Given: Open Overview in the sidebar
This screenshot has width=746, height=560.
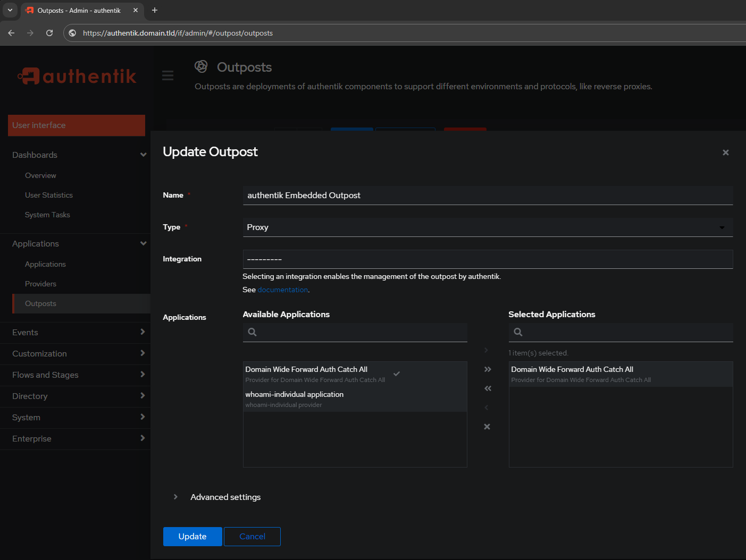Looking at the screenshot, I should coord(40,175).
